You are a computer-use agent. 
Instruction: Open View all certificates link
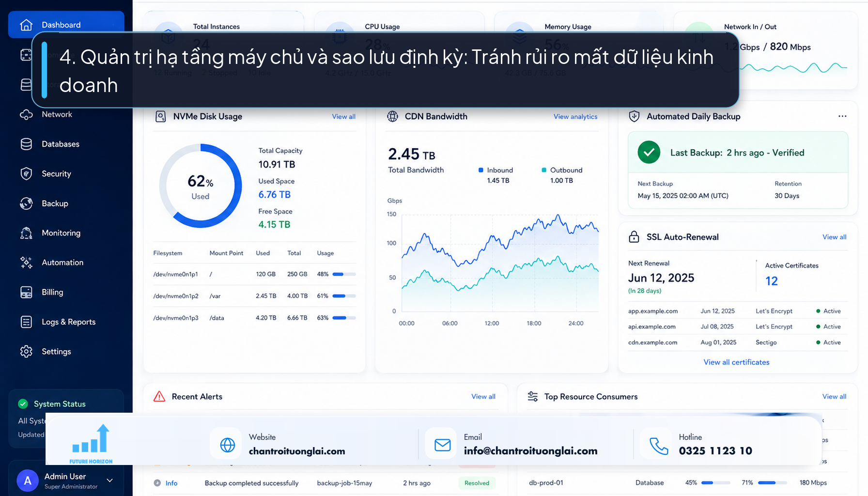point(736,362)
